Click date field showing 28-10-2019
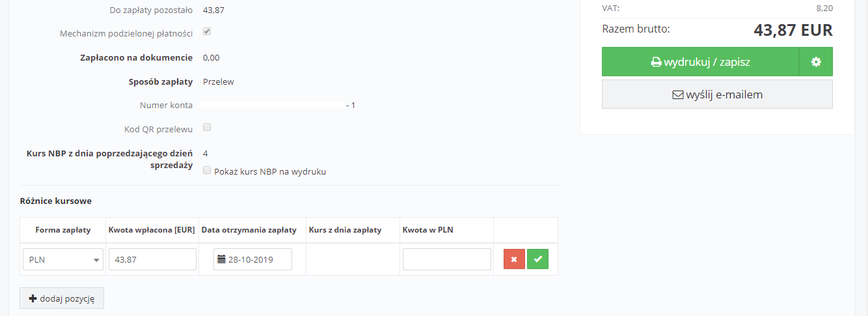The height and width of the screenshot is (316, 868). 252,259
